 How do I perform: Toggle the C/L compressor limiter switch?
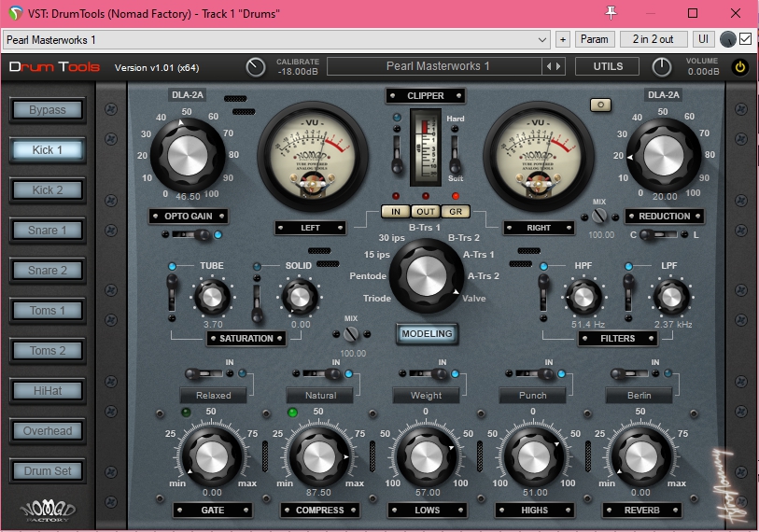[x=658, y=235]
